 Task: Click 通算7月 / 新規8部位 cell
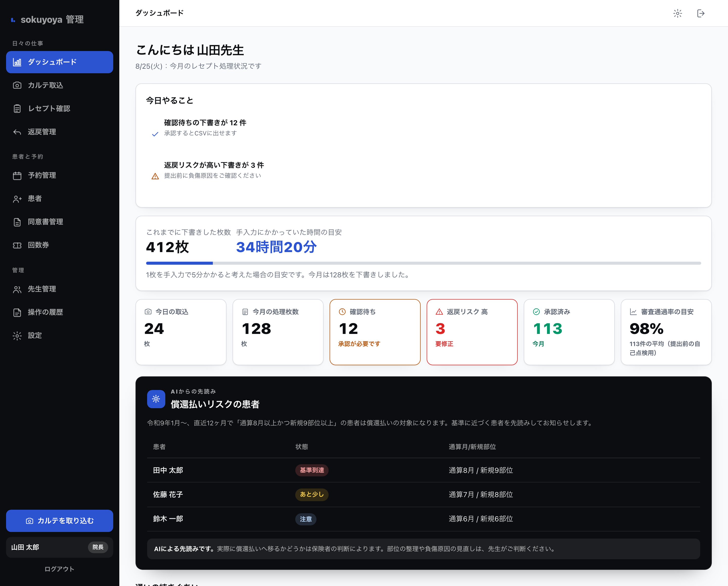coord(481,495)
